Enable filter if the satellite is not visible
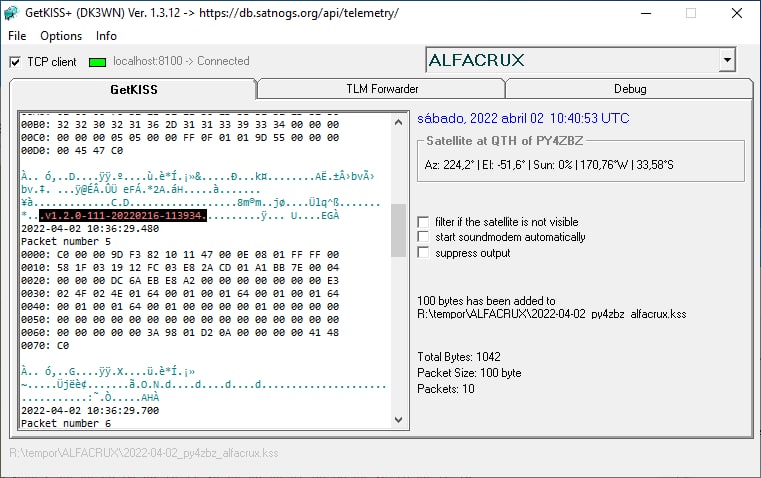The width and height of the screenshot is (761, 478). 423,222
